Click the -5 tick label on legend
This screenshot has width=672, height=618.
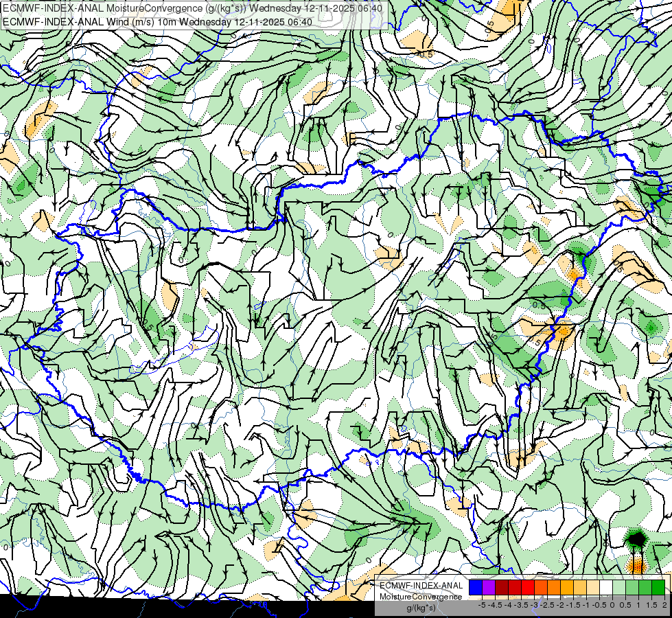482,605
